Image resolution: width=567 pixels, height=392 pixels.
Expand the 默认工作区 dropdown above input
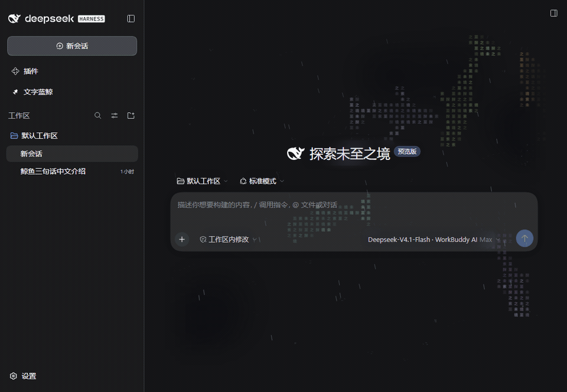202,181
